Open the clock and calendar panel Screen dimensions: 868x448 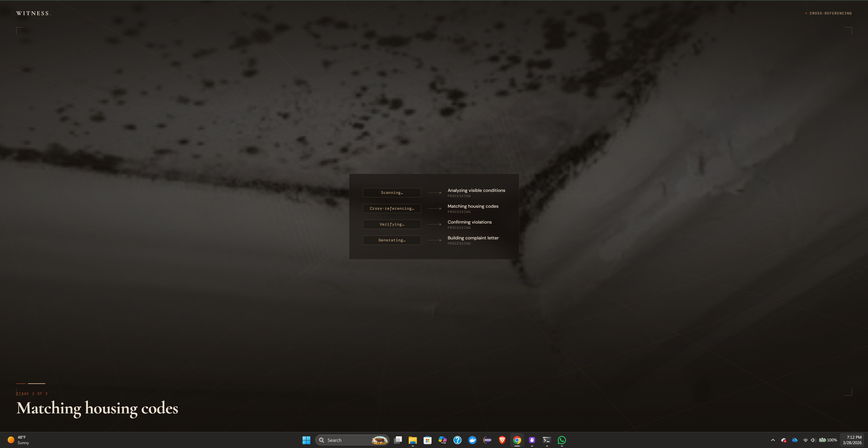(852, 440)
